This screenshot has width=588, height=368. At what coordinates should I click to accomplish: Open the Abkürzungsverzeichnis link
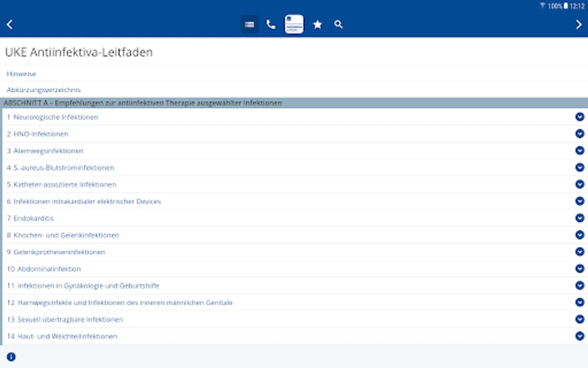tap(44, 90)
